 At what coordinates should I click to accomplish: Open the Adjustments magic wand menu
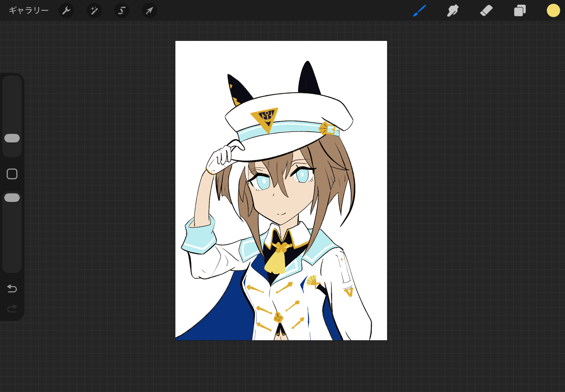click(x=94, y=10)
